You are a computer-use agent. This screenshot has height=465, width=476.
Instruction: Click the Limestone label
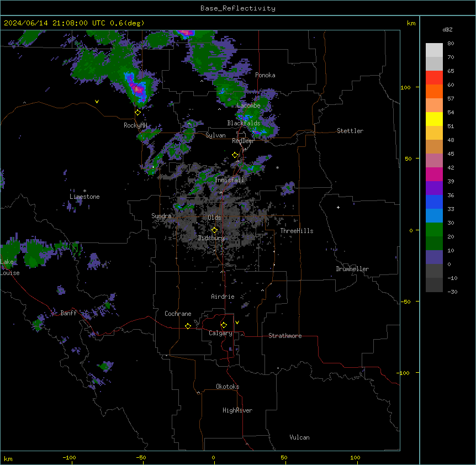click(x=84, y=197)
